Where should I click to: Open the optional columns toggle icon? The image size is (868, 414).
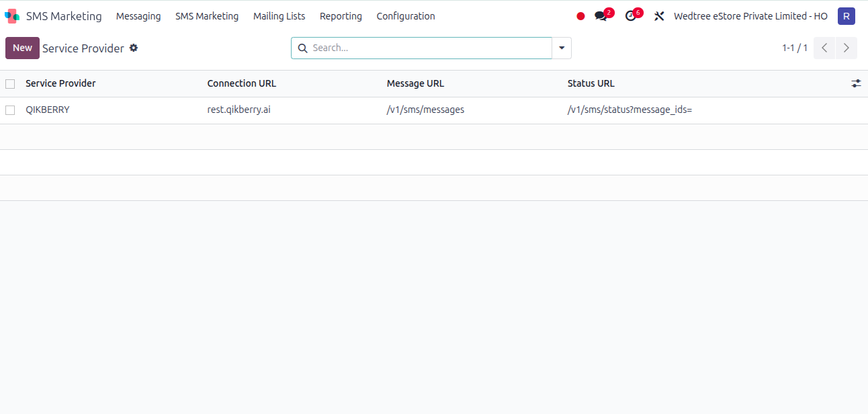tap(856, 83)
